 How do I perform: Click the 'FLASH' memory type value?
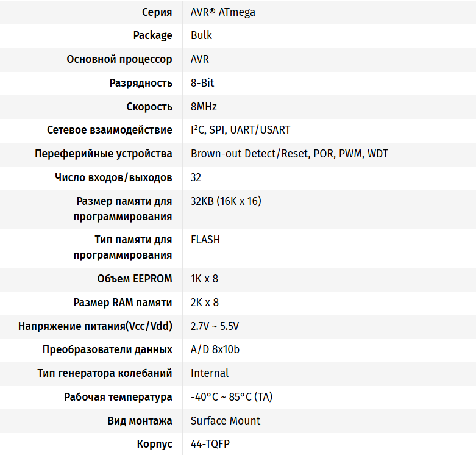pos(205,240)
